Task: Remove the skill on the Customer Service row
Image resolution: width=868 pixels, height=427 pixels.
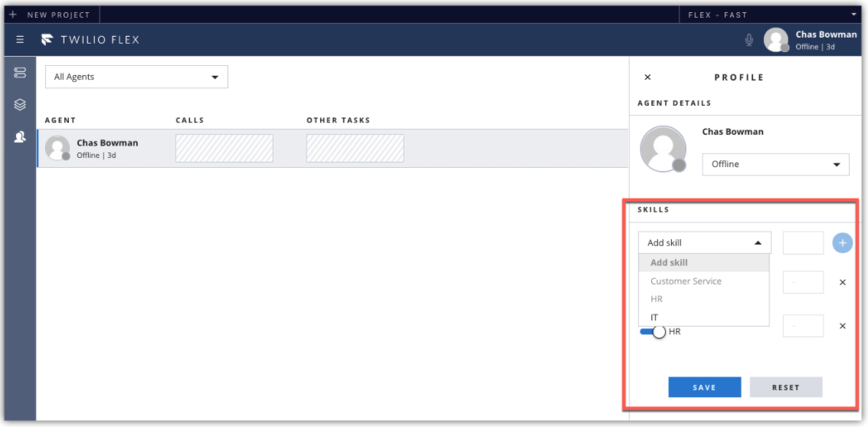Action: point(843,282)
